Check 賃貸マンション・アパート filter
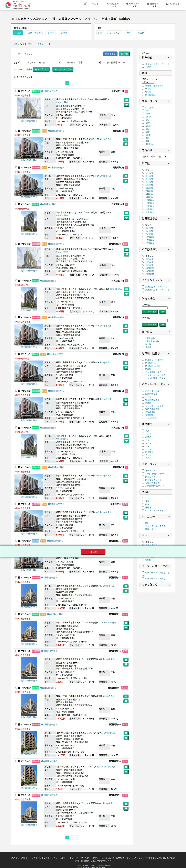186x868 pixels. [x=143, y=64]
